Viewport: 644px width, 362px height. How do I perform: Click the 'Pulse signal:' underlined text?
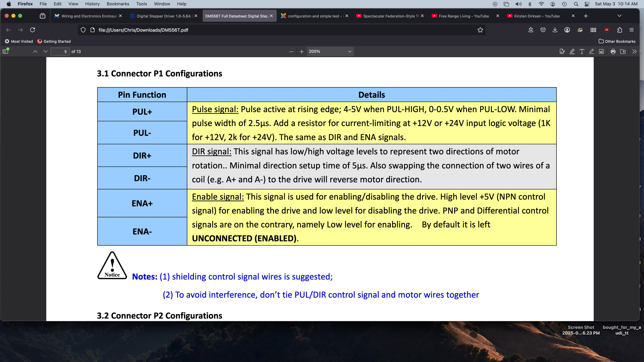(215, 109)
